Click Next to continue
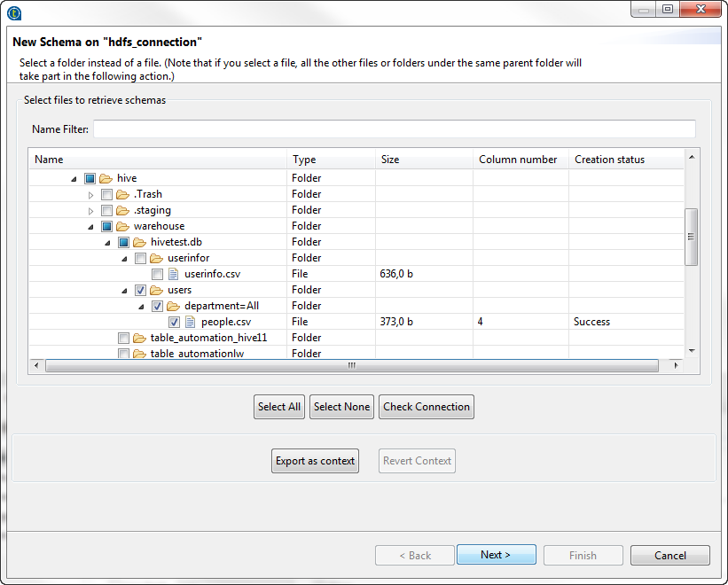Image resolution: width=728 pixels, height=585 pixels. click(x=496, y=555)
